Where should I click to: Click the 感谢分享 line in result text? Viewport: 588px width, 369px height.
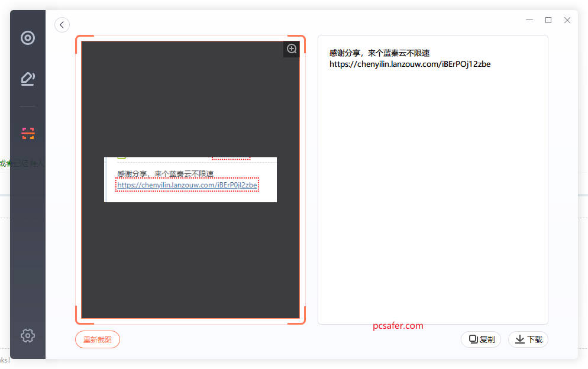tap(380, 53)
